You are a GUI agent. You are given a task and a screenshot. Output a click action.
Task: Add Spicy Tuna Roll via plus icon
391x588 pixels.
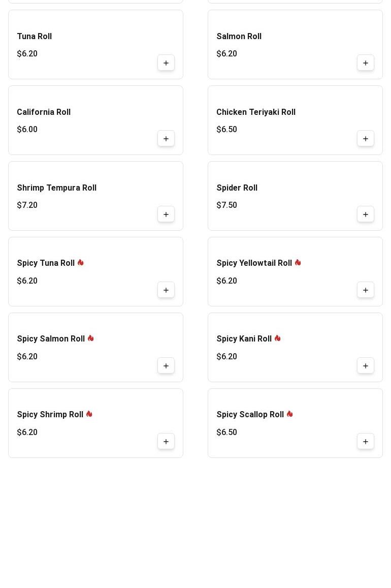coord(166,290)
